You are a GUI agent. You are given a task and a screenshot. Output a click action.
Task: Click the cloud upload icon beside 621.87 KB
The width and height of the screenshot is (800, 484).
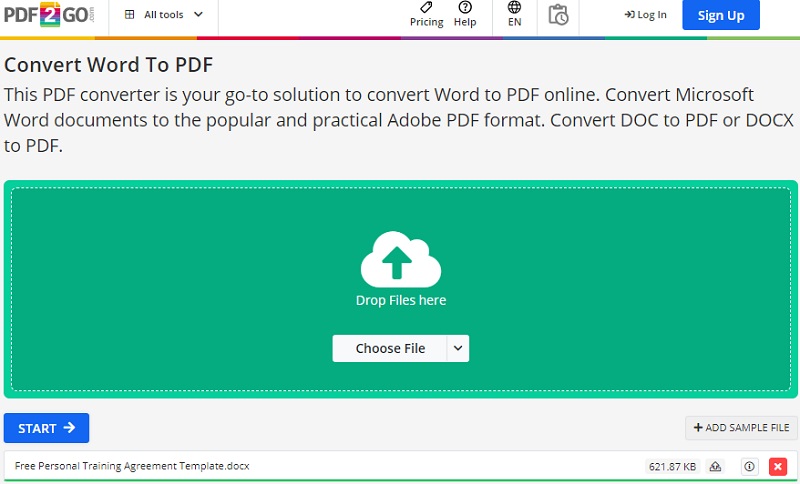coord(715,466)
